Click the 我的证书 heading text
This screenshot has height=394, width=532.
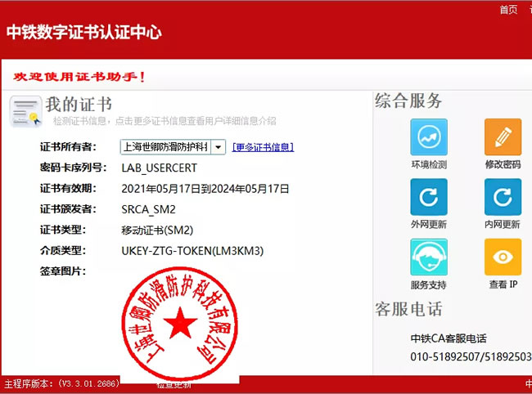click(x=79, y=104)
